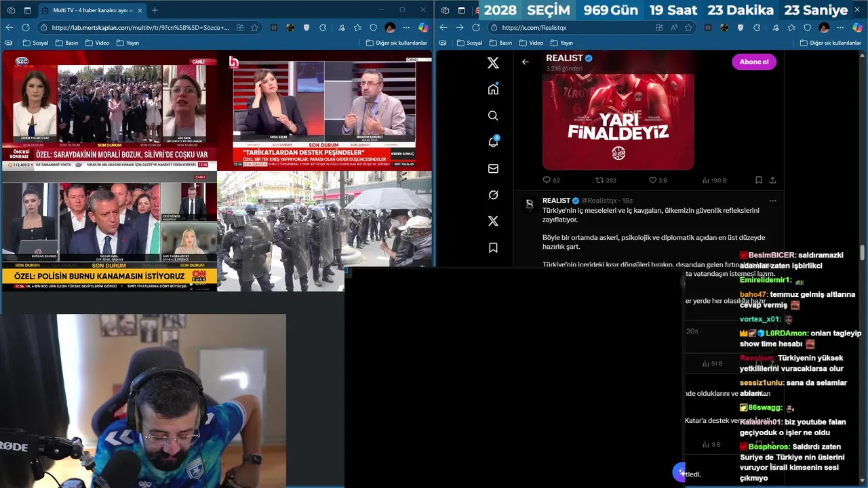
Task: Select the CNN Türk stream tile
Action: [109, 231]
